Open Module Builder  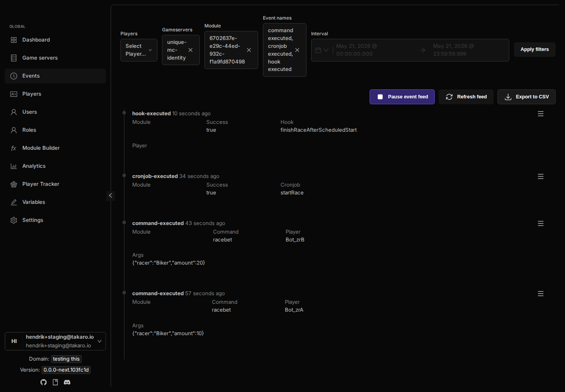click(x=55, y=148)
